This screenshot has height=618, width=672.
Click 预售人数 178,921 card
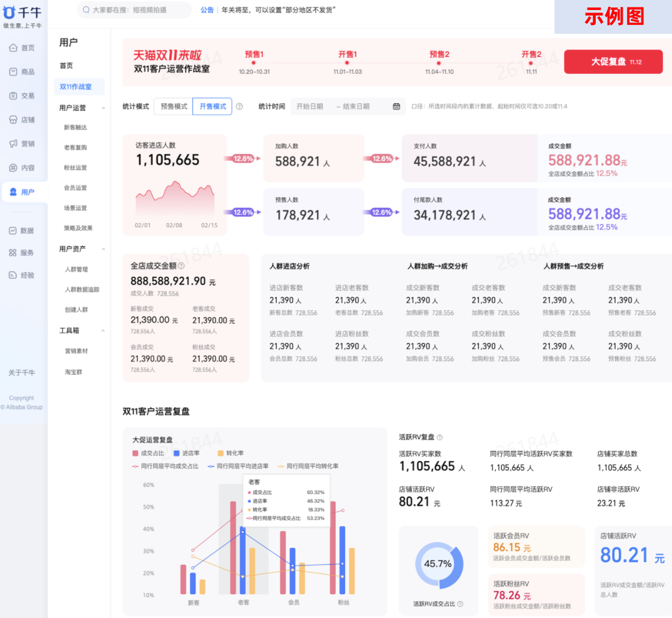click(x=314, y=212)
